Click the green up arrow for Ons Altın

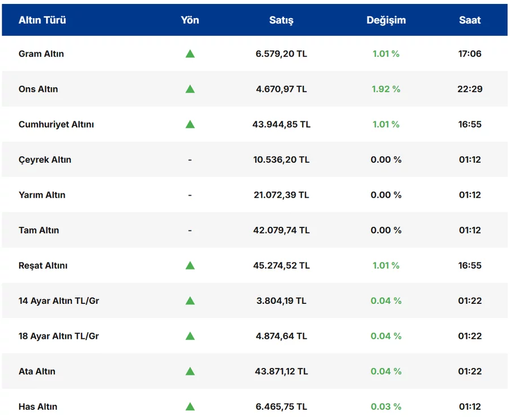pyautogui.click(x=190, y=89)
